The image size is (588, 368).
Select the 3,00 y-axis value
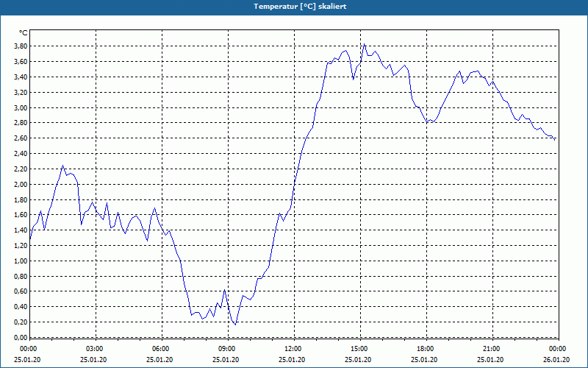pyautogui.click(x=21, y=107)
